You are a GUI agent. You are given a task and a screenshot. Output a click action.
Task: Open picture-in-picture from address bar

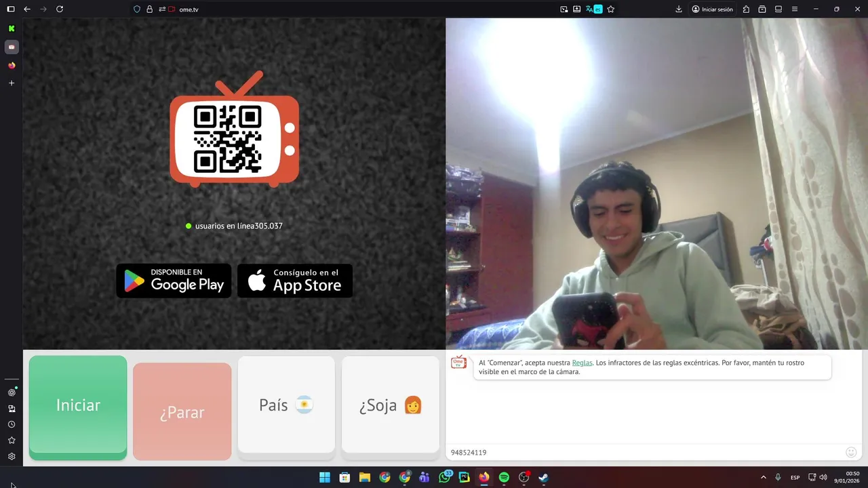tap(564, 9)
